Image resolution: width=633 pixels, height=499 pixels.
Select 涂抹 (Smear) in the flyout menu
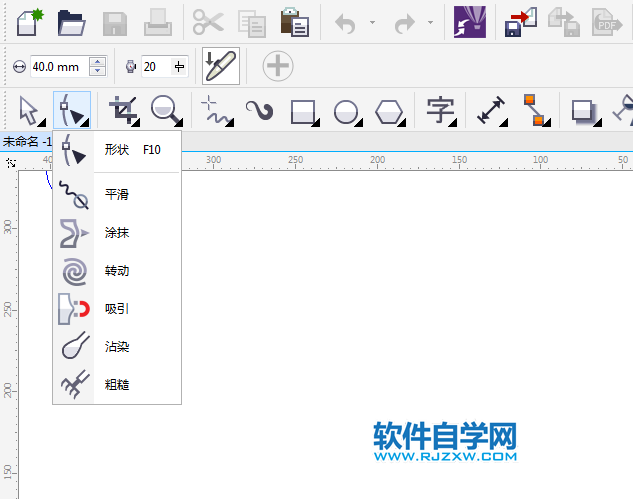pos(116,232)
